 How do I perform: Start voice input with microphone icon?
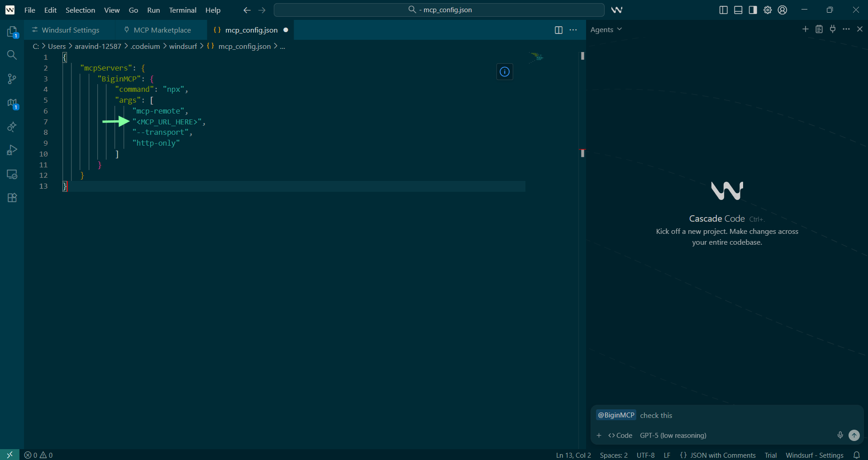coord(840,435)
